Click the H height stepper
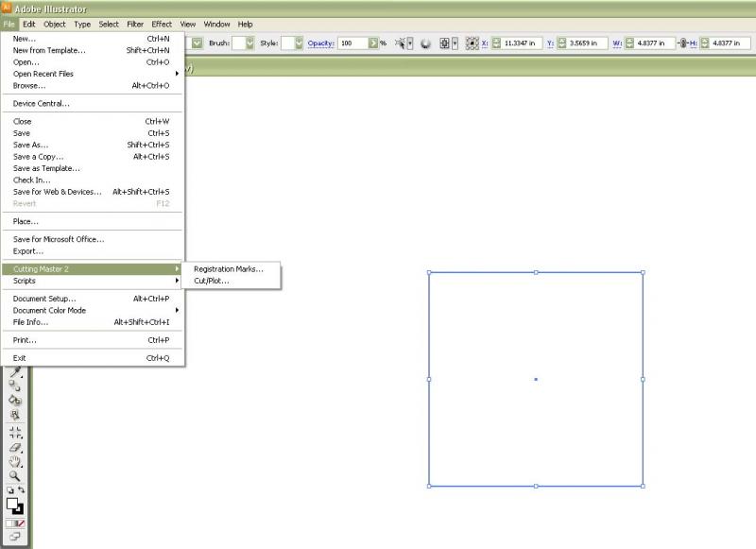Image resolution: width=756 pixels, height=549 pixels. coord(704,43)
